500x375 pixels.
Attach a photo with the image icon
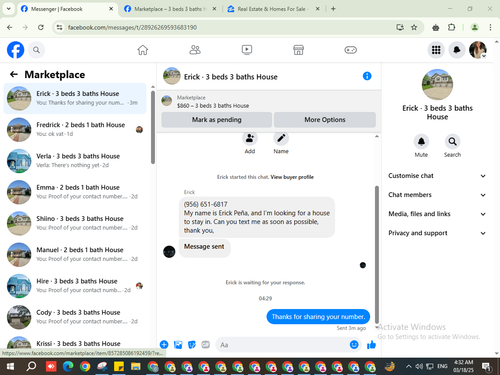coord(178,345)
